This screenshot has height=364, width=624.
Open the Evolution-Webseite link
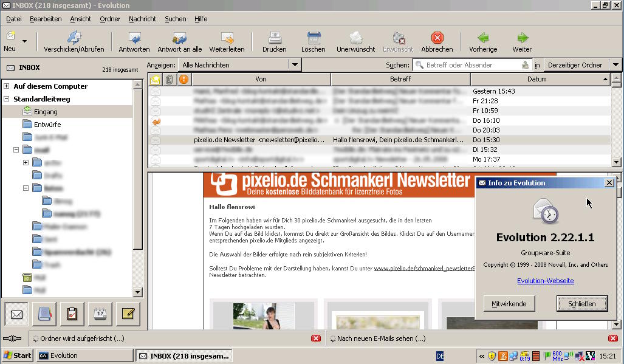pos(545,281)
